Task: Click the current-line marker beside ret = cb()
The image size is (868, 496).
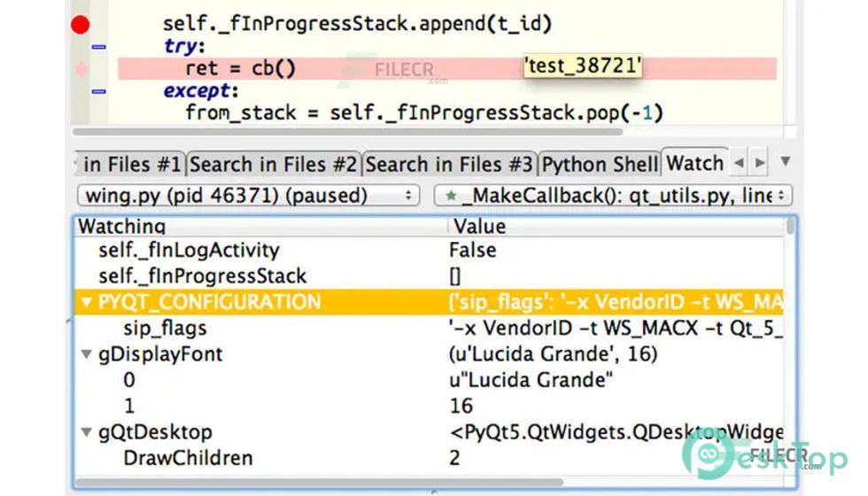Action: [x=81, y=69]
